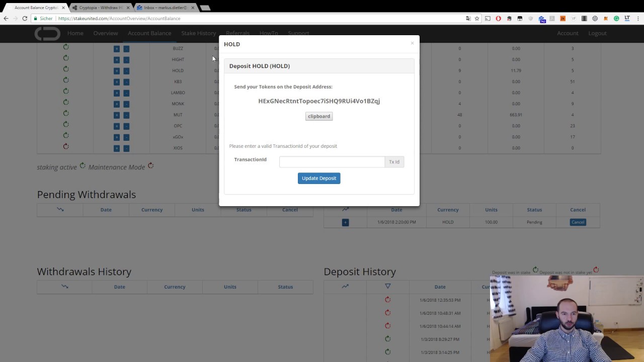Click the Units header in Withdrawals History
The width and height of the screenshot is (644, 362).
coord(230,287)
